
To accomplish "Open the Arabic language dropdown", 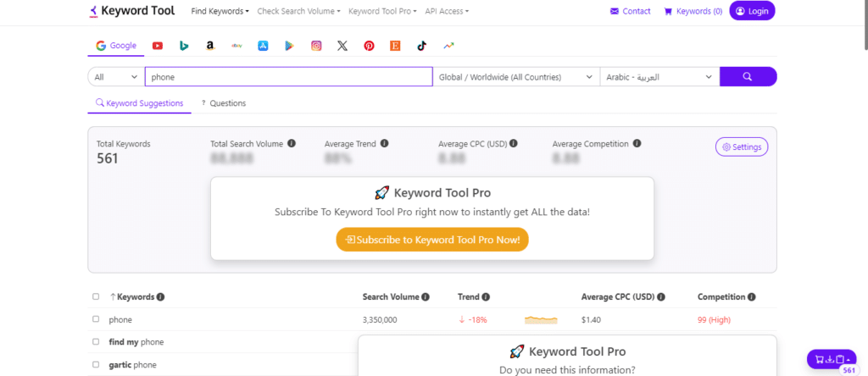I will point(659,77).
